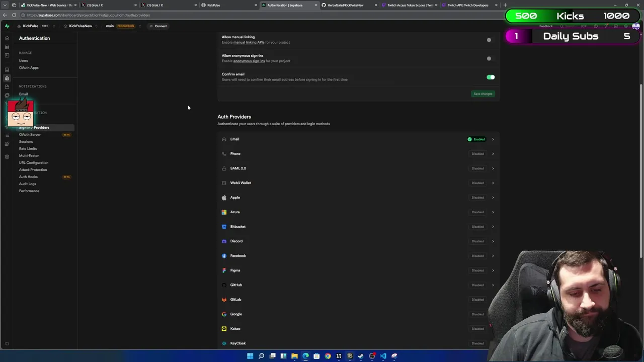The image size is (644, 362).
Task: Click the Google provider icon
Action: coord(224,314)
